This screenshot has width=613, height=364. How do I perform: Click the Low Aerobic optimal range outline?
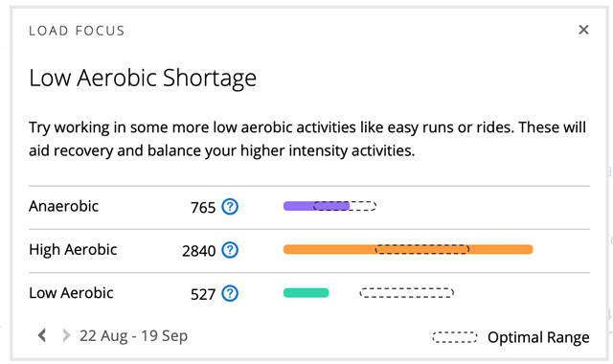pyautogui.click(x=406, y=293)
